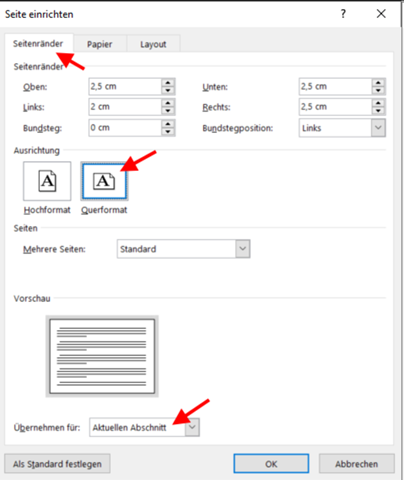Open the Seitenränder tab

point(38,43)
